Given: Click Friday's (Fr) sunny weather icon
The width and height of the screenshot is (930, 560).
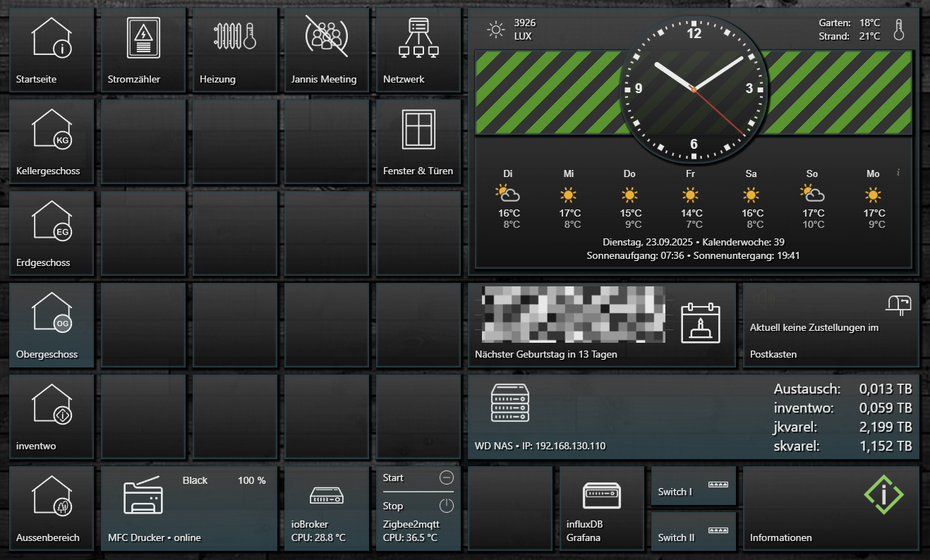Looking at the screenshot, I should [x=691, y=194].
